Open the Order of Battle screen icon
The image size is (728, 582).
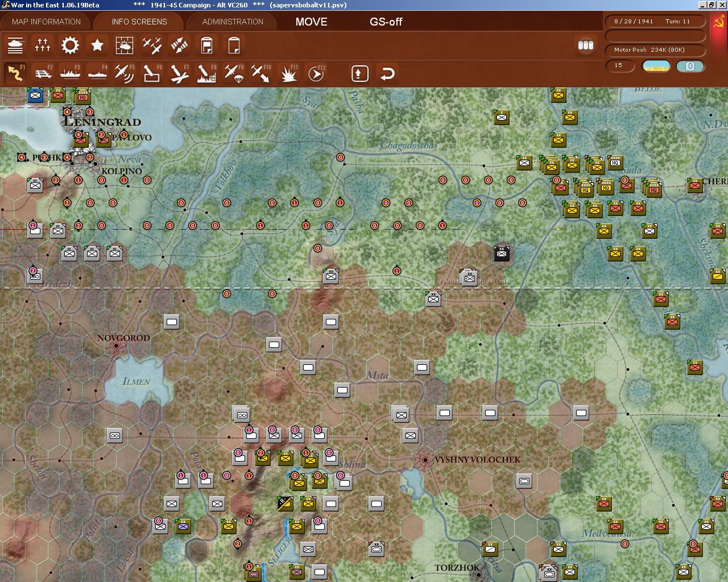(15, 45)
